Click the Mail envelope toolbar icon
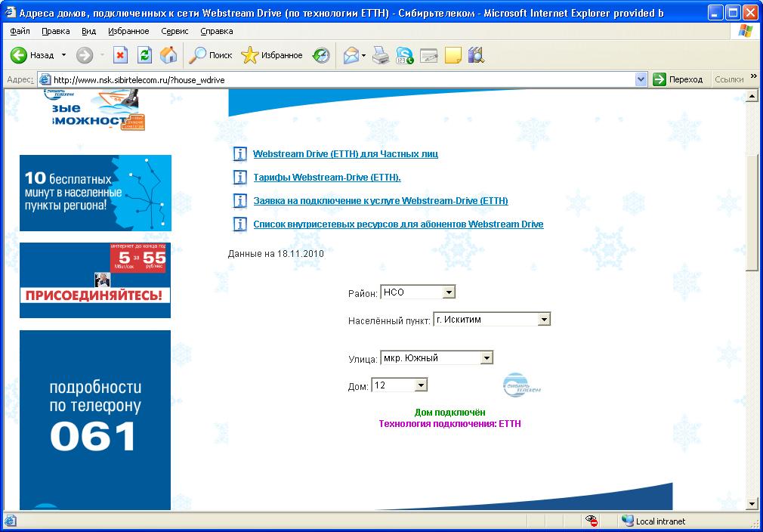This screenshot has width=763, height=532. point(351,55)
